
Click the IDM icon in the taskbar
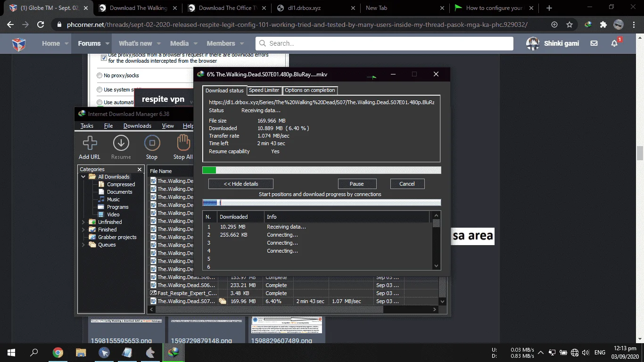[x=173, y=352]
